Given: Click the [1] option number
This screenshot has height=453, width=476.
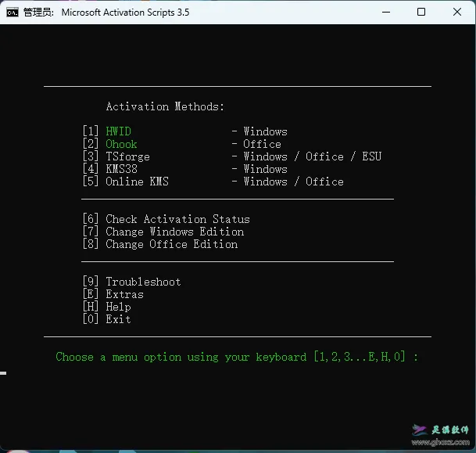Looking at the screenshot, I should point(91,131).
